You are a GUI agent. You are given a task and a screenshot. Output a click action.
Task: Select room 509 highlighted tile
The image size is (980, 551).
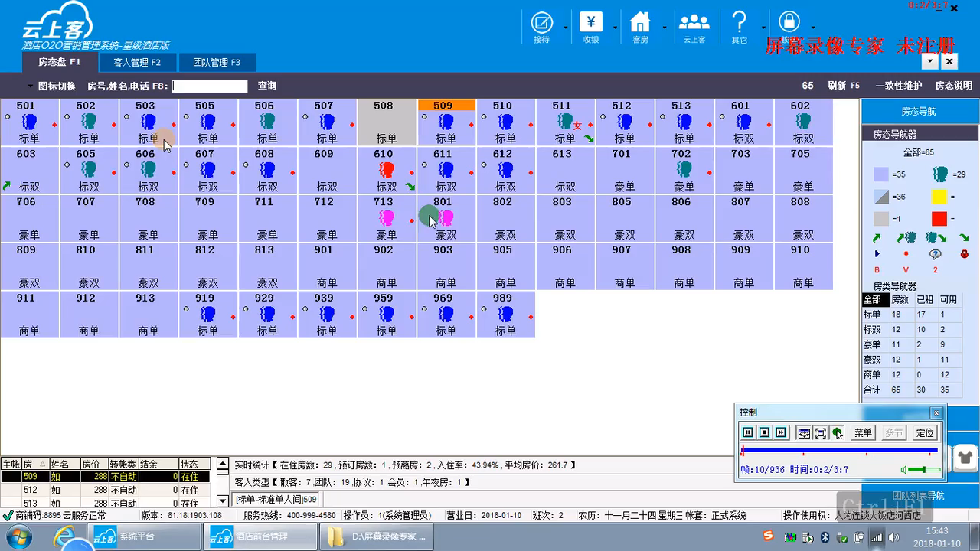(446, 122)
